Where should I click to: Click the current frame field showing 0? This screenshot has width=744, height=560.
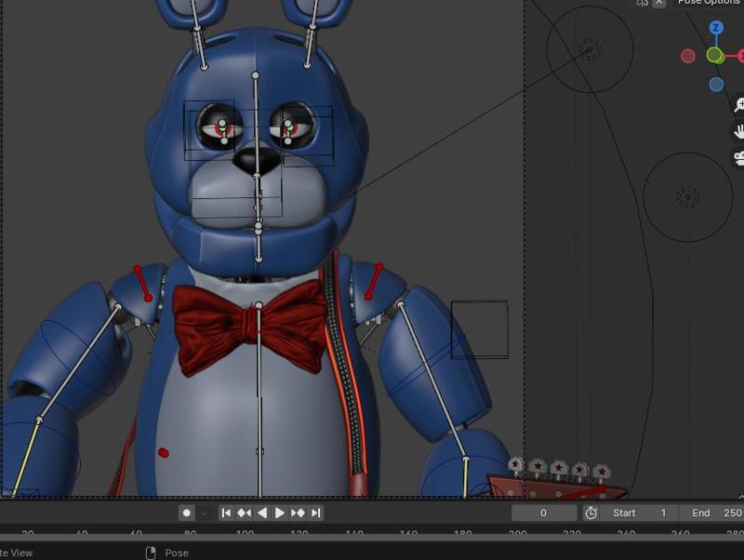pyautogui.click(x=545, y=512)
